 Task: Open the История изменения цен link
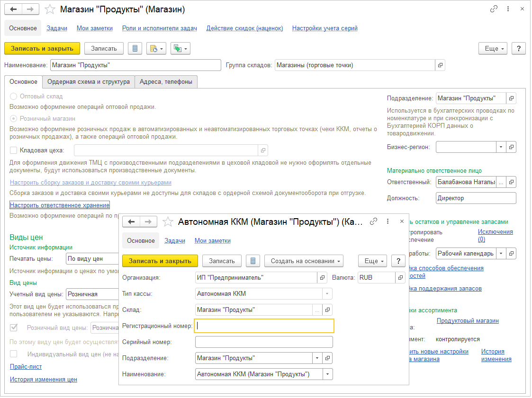44,379
